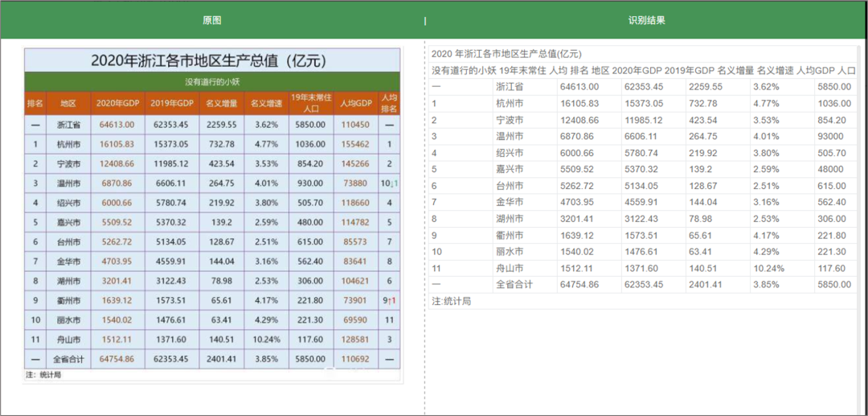
Task: Select 宁波市 cell in recognized results
Action: tap(510, 119)
